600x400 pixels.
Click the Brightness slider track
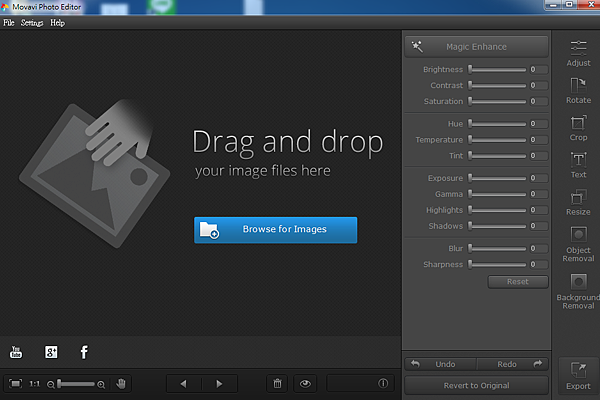click(497, 70)
